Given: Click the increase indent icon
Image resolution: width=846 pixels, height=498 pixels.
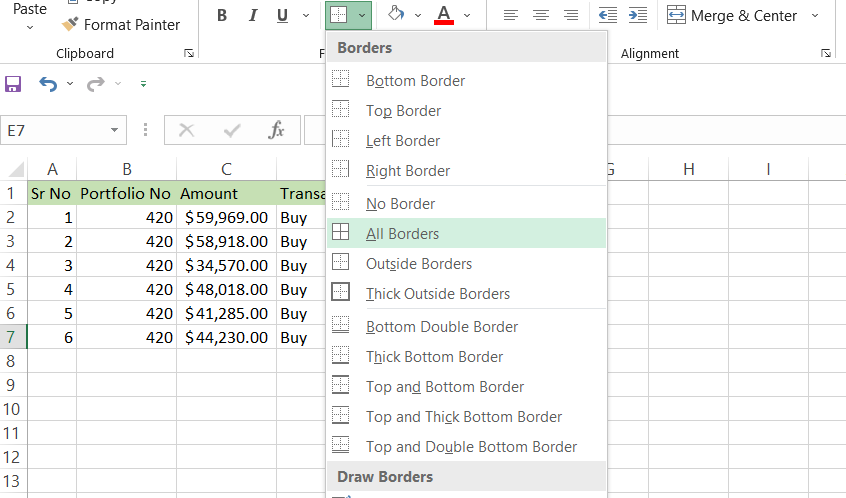Looking at the screenshot, I should [x=637, y=15].
